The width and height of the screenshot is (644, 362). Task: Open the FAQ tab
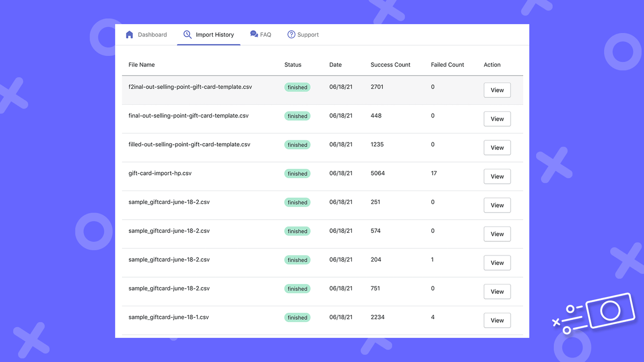265,34
